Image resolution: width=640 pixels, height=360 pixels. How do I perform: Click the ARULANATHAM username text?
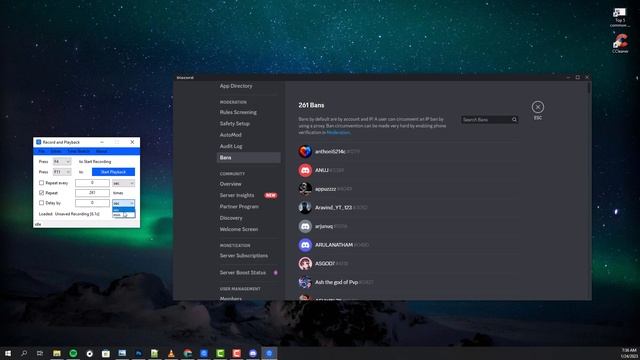point(334,245)
